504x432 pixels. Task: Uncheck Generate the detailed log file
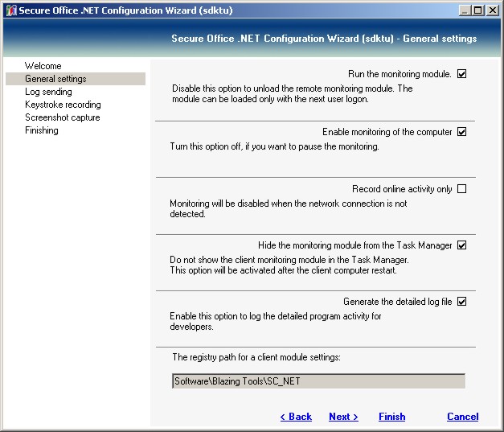tap(461, 302)
